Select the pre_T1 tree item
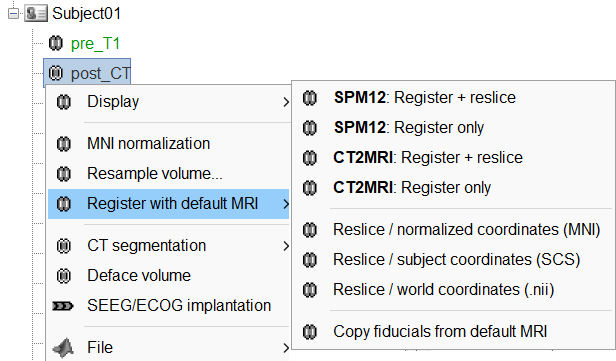This screenshot has height=361, width=616. click(95, 43)
